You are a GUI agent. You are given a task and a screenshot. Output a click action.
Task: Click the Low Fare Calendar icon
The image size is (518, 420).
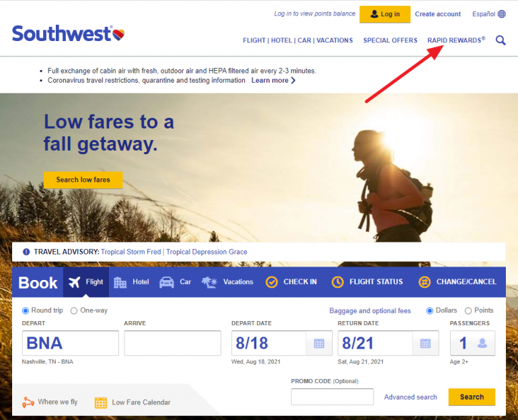[101, 402]
